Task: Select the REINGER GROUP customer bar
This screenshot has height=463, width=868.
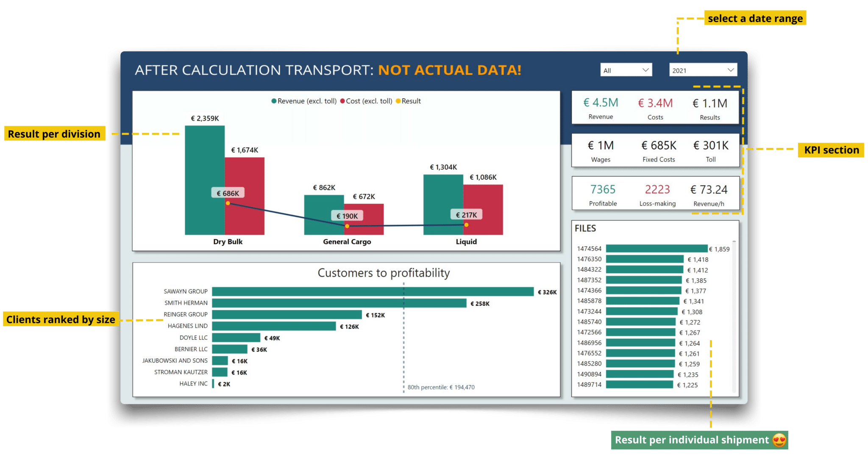Action: (287, 314)
